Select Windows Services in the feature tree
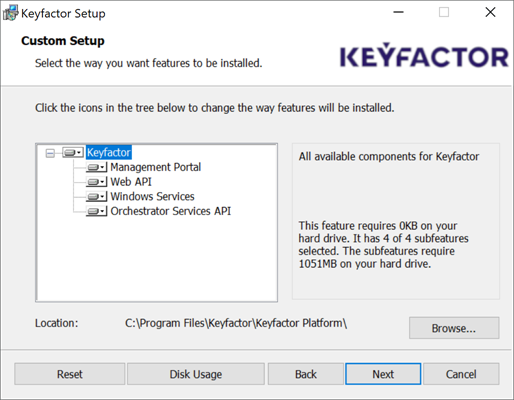 (x=152, y=196)
